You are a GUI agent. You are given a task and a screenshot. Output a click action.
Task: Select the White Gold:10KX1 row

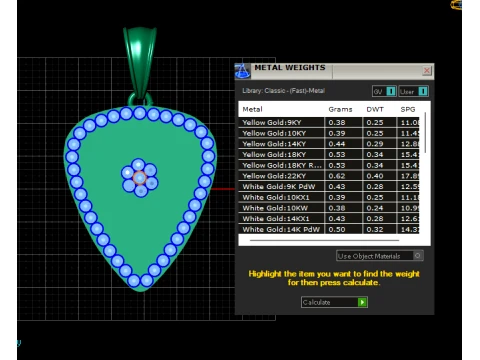click(x=328, y=197)
